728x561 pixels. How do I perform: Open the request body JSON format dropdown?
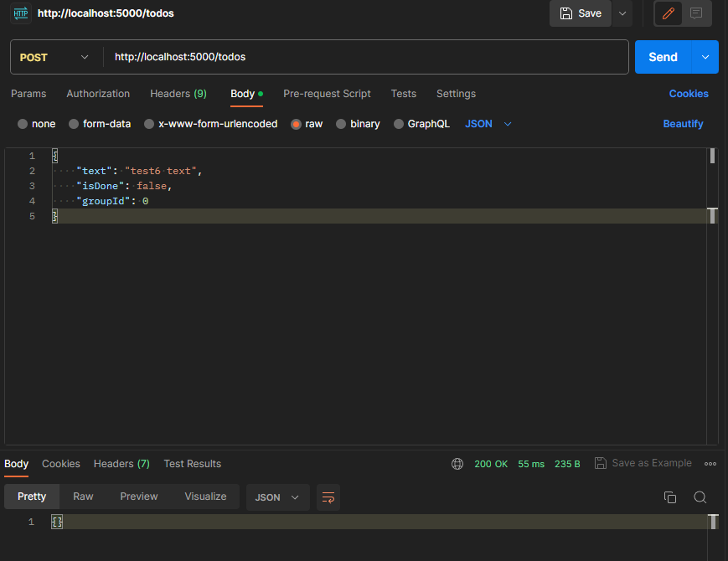488,124
